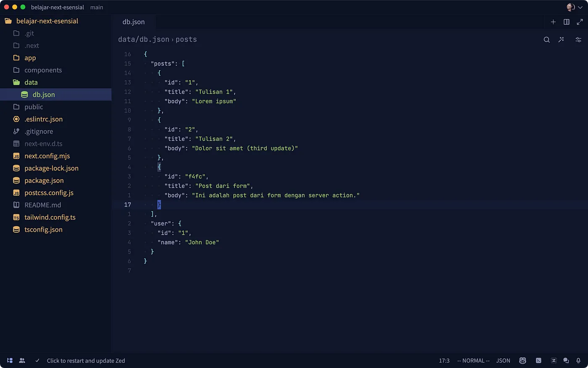Open a terminal from the status bar icon
Screen dimensions: 588x368
pyautogui.click(x=538, y=360)
